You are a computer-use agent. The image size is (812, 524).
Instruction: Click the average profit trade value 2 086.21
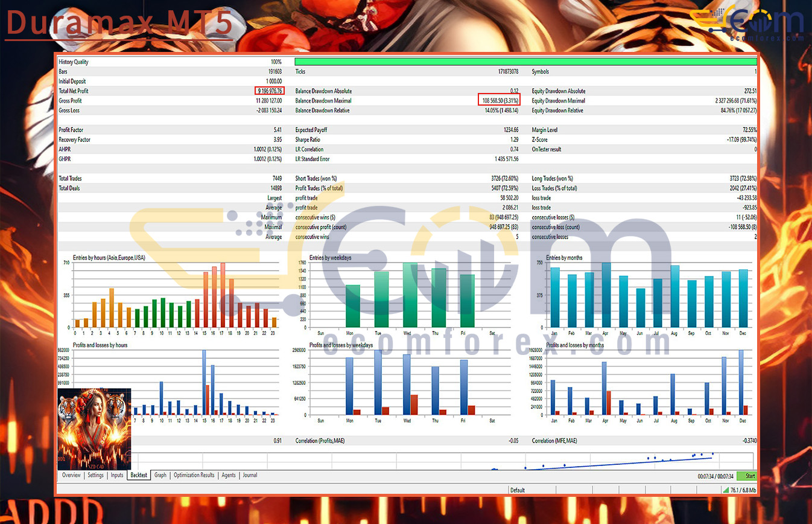coord(512,207)
